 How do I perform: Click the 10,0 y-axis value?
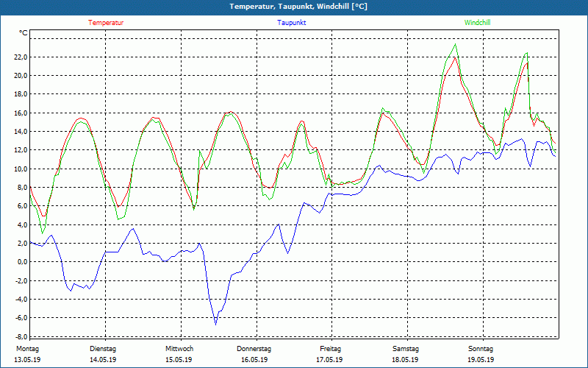(x=21, y=169)
